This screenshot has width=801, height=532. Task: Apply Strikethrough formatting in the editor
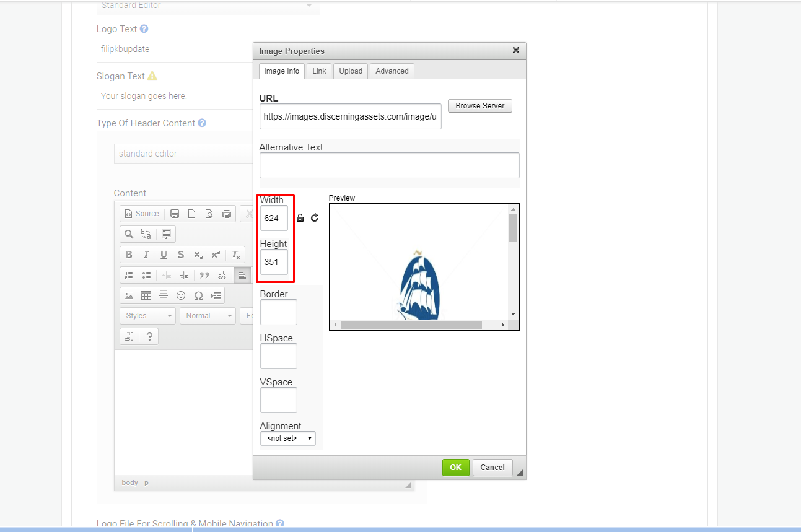pos(181,255)
